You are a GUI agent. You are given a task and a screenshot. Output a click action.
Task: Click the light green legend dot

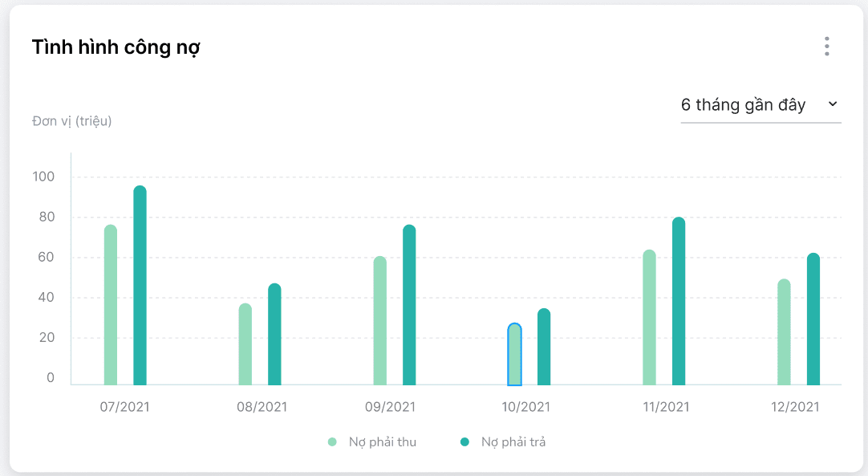[x=332, y=441]
